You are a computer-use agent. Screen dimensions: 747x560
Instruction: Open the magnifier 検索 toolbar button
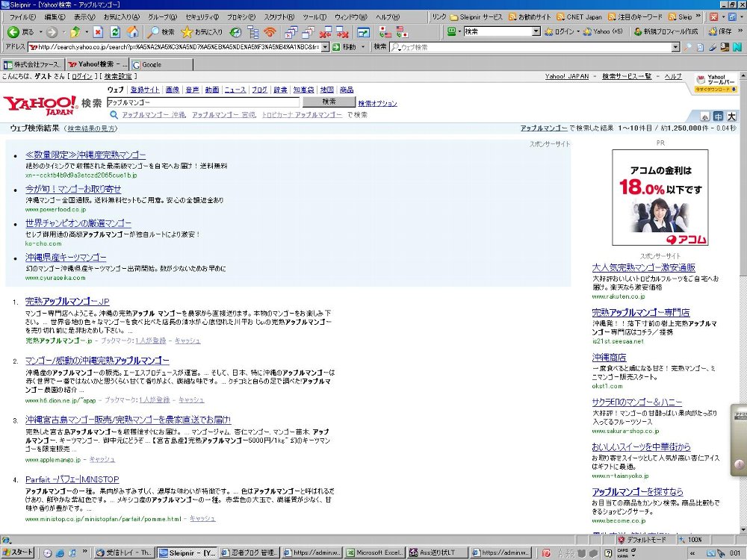[x=161, y=32]
